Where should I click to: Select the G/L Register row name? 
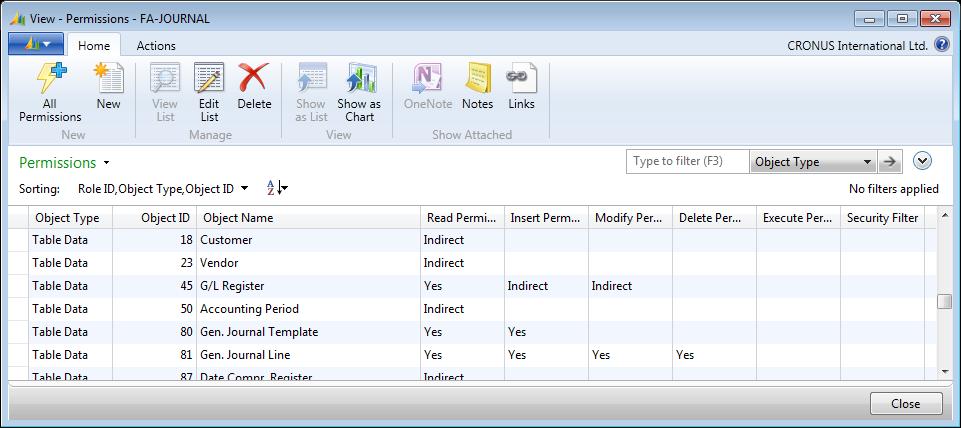[x=232, y=286]
